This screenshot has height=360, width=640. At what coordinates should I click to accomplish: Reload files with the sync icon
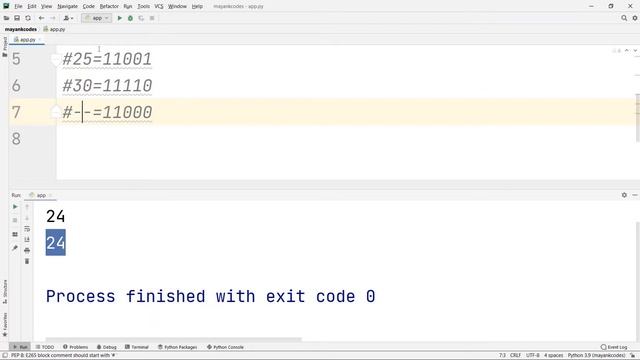(28, 18)
